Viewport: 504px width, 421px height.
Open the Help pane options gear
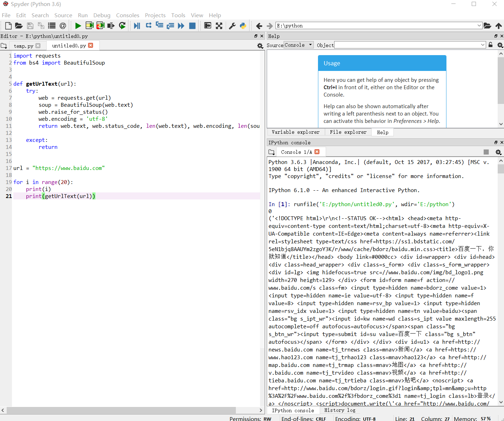(500, 45)
